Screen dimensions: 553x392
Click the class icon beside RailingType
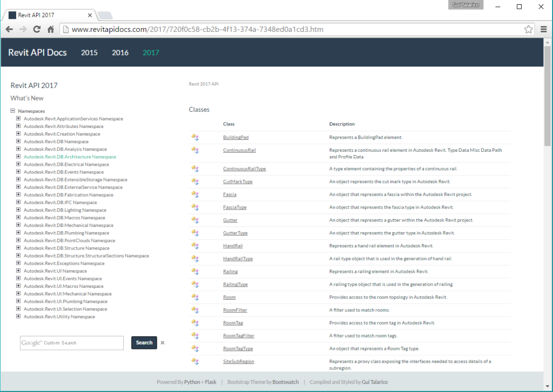195,285
